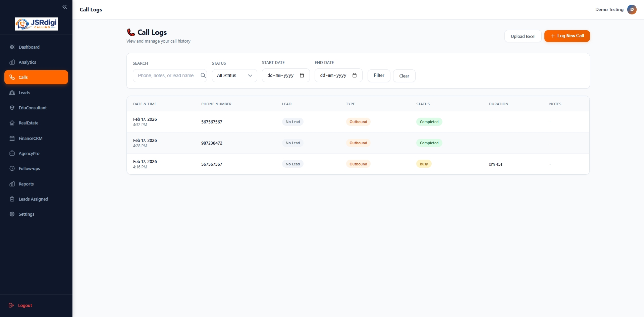644x317 pixels.
Task: Open Leads Assigned in sidebar
Action: tap(36, 199)
